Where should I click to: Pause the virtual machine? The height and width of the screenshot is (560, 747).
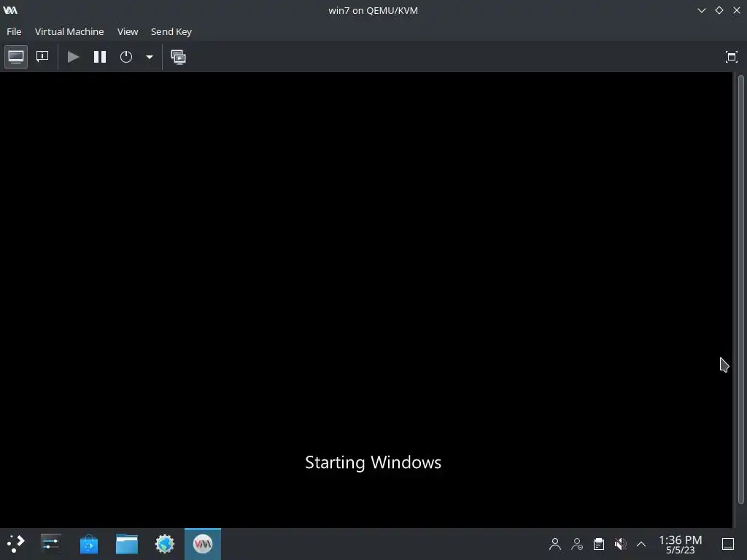[x=99, y=57]
